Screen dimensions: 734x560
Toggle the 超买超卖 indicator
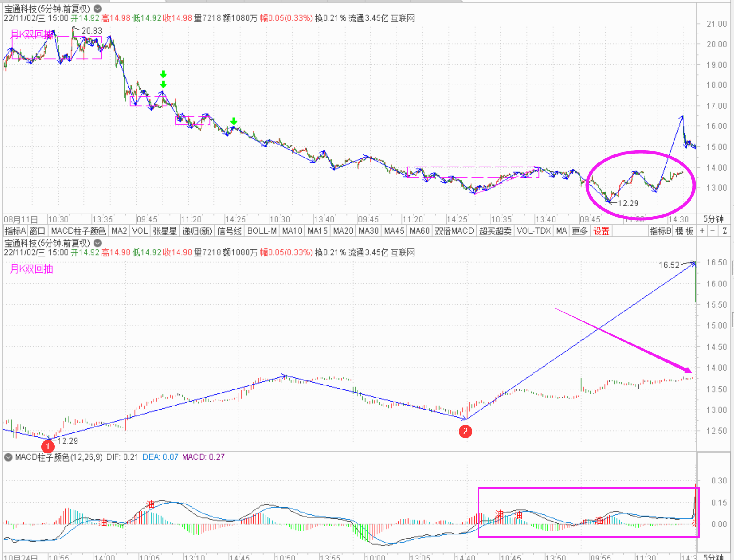(495, 231)
